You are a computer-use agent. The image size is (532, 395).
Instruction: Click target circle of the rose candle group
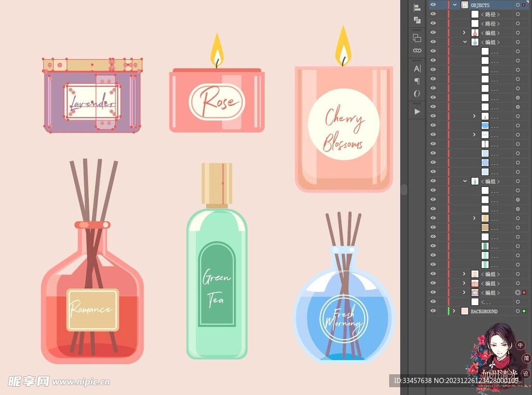[x=518, y=283]
